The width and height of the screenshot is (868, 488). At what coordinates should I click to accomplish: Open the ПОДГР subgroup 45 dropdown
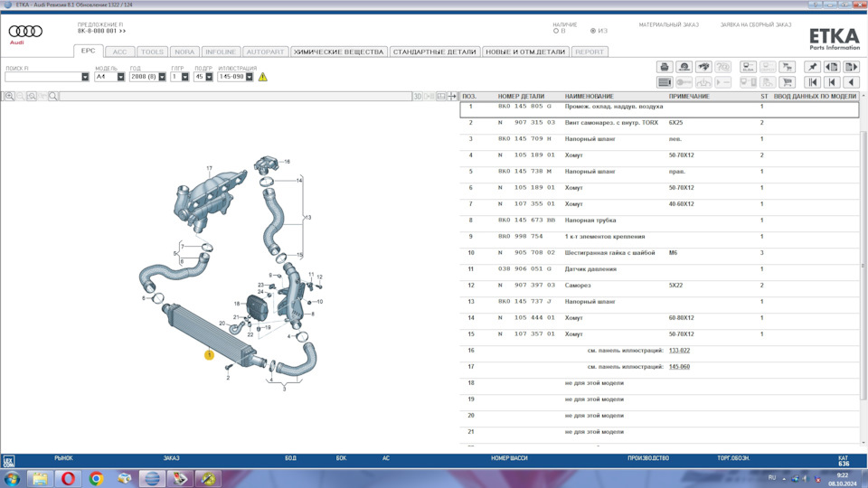point(209,77)
